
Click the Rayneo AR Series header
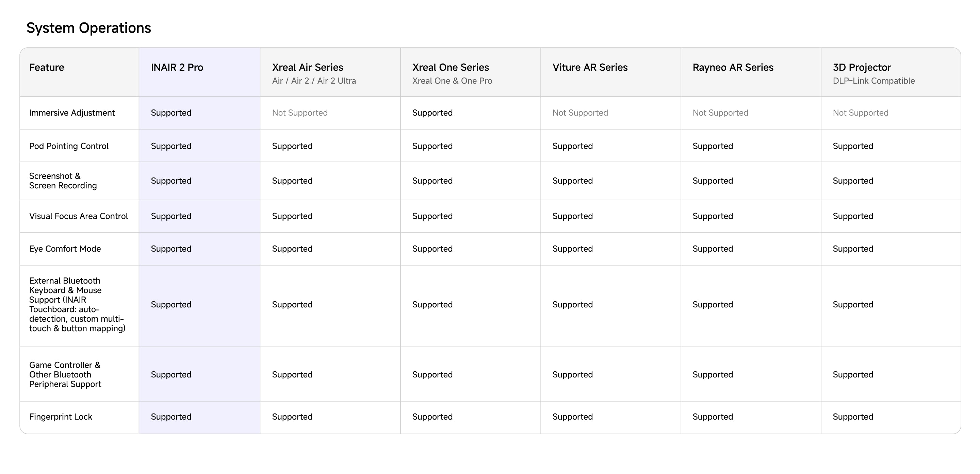[x=733, y=67]
